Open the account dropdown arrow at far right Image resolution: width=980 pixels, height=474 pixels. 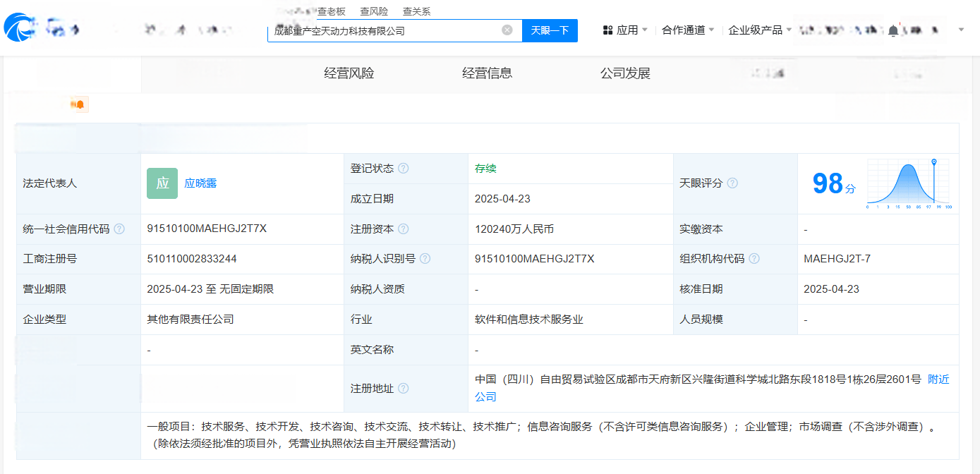(x=961, y=30)
